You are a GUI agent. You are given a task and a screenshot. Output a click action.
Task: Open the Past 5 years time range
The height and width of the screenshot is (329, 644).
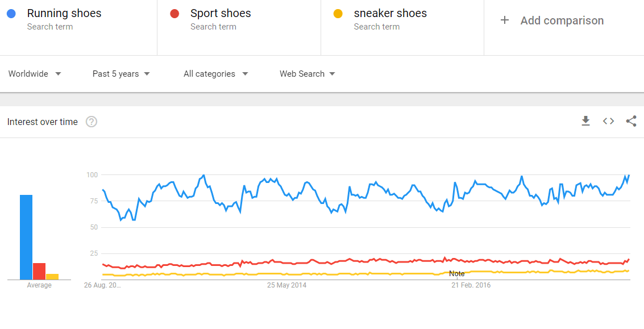click(121, 74)
